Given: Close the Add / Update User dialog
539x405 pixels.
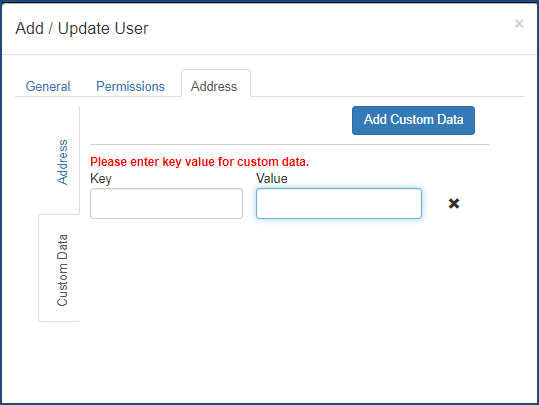Looking at the screenshot, I should coord(519,24).
